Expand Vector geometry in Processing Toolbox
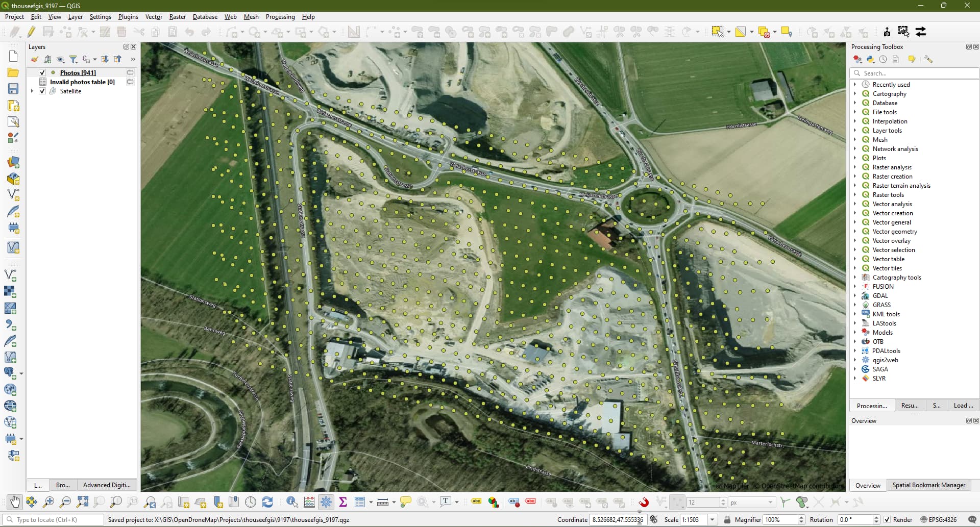Viewport: 980px width, 527px height. point(855,232)
